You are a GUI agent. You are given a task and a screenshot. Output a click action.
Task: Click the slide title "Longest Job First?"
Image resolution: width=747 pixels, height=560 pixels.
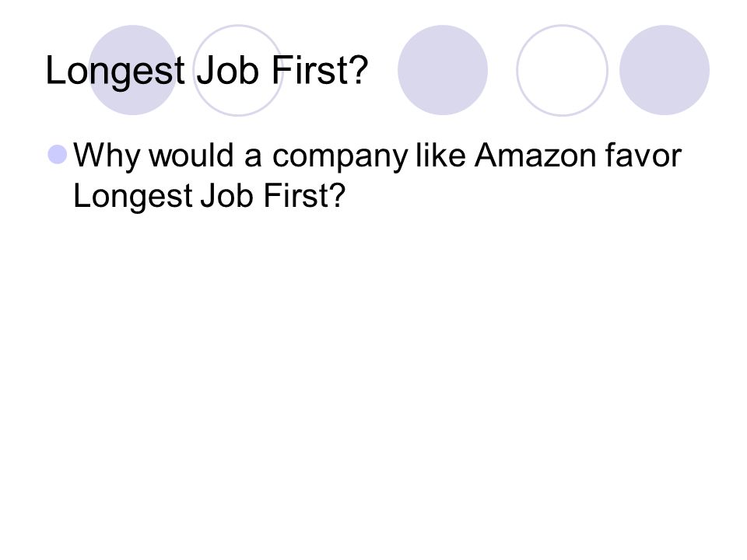pos(207,72)
